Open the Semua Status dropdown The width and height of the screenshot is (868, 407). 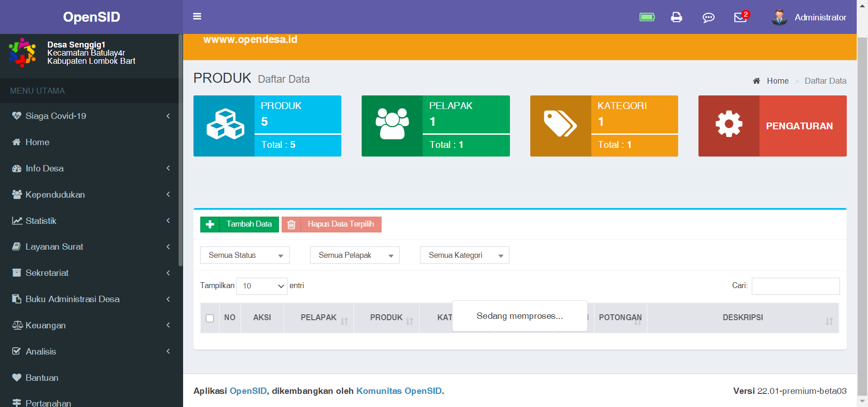(x=245, y=255)
